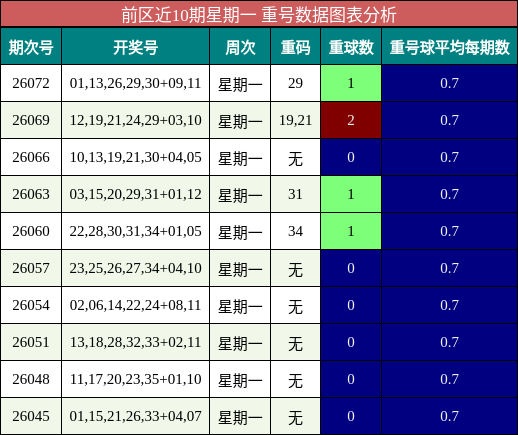518x435 pixels.
Task: Select draw numbers 22,28,30,31,34+01,05
Action: [x=136, y=231]
